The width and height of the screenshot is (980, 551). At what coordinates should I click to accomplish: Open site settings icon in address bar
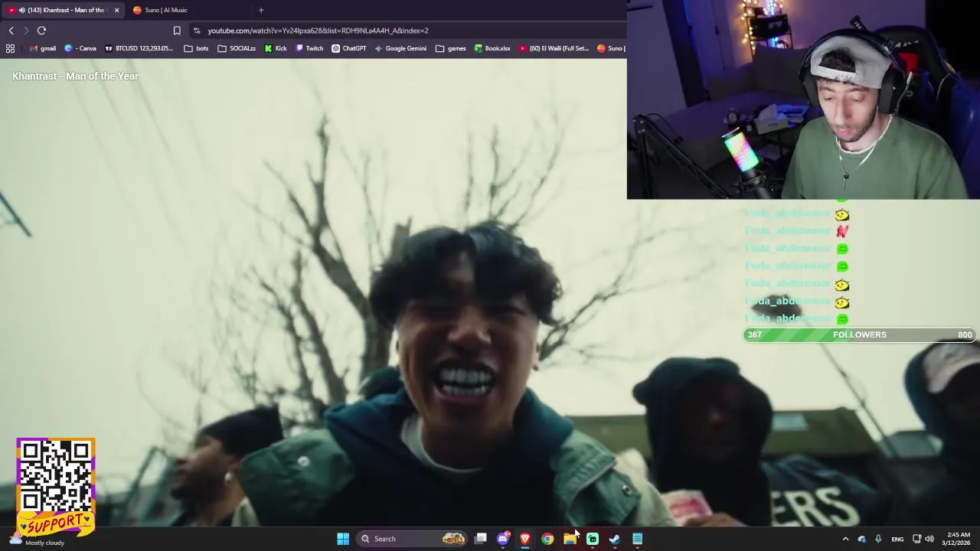[197, 31]
